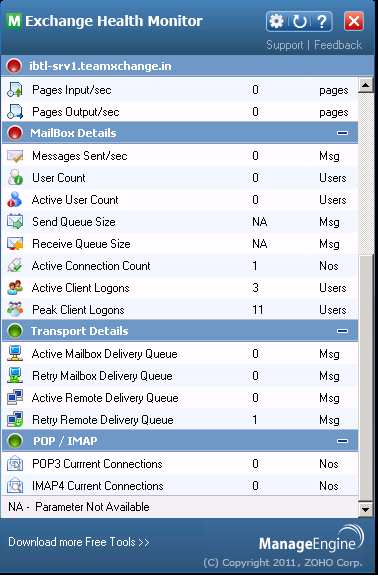Select the Pages Output/sec label
Screen dimensions: 378x576
[76, 112]
